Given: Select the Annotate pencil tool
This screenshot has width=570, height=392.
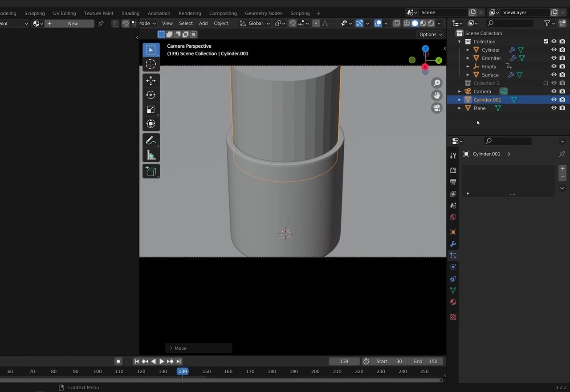Looking at the screenshot, I should coord(151,141).
